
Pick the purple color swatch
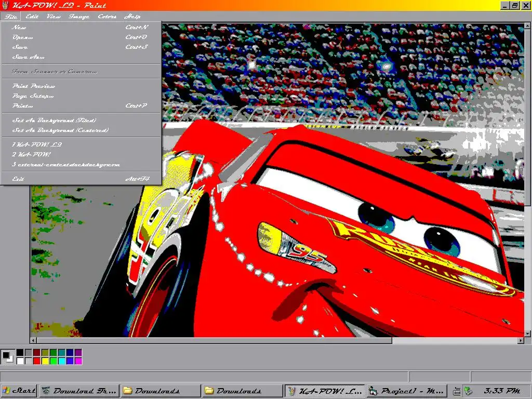(x=78, y=353)
